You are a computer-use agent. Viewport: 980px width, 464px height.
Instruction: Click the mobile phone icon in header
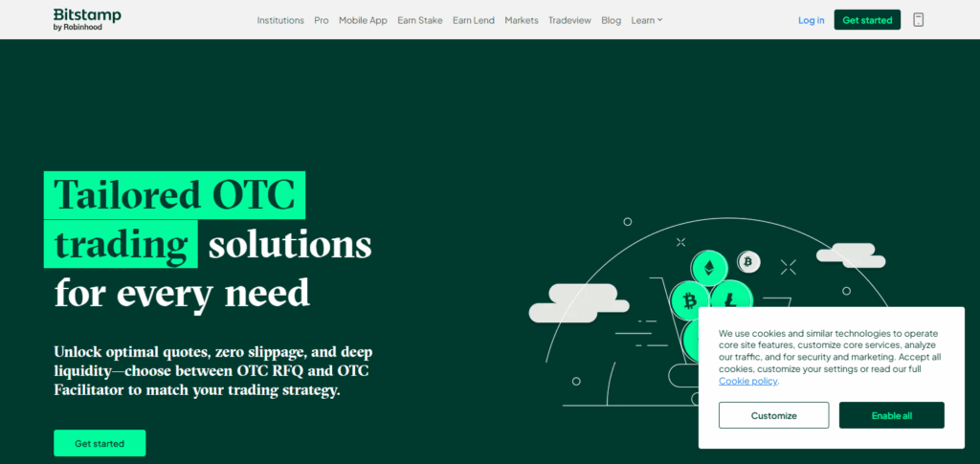pyautogui.click(x=918, y=20)
